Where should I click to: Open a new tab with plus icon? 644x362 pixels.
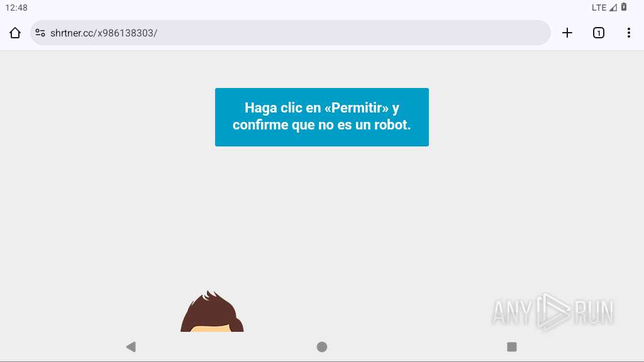pos(567,33)
